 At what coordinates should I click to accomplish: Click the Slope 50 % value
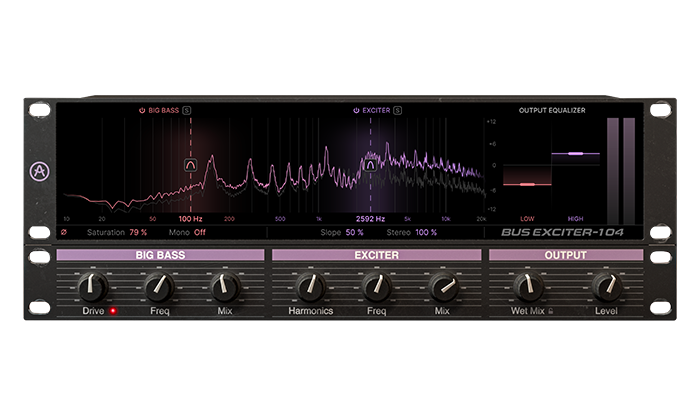click(354, 232)
